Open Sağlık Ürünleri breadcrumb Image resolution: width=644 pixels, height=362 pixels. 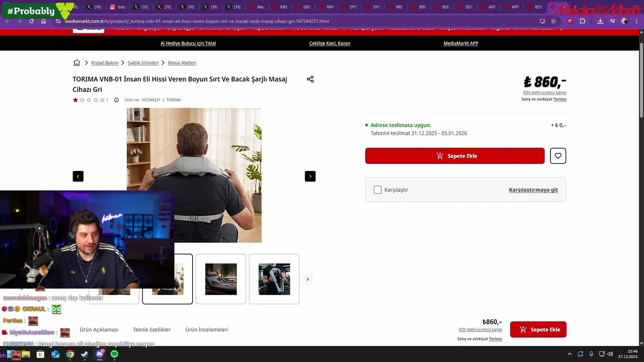point(143,63)
